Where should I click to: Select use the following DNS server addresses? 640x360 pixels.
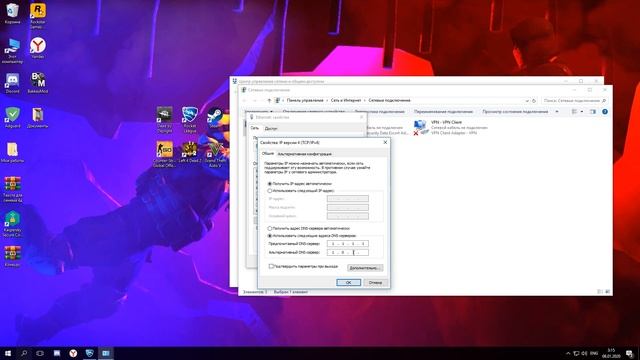pos(270,236)
